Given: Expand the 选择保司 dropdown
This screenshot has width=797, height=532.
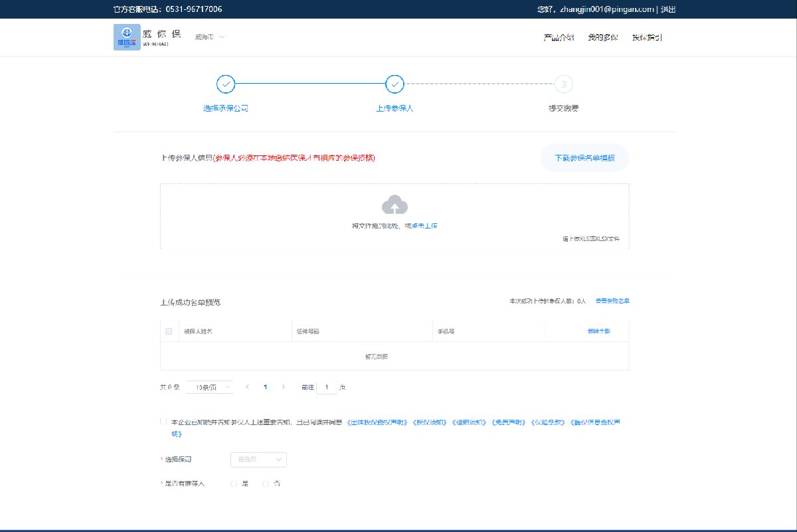Looking at the screenshot, I should [x=258, y=459].
